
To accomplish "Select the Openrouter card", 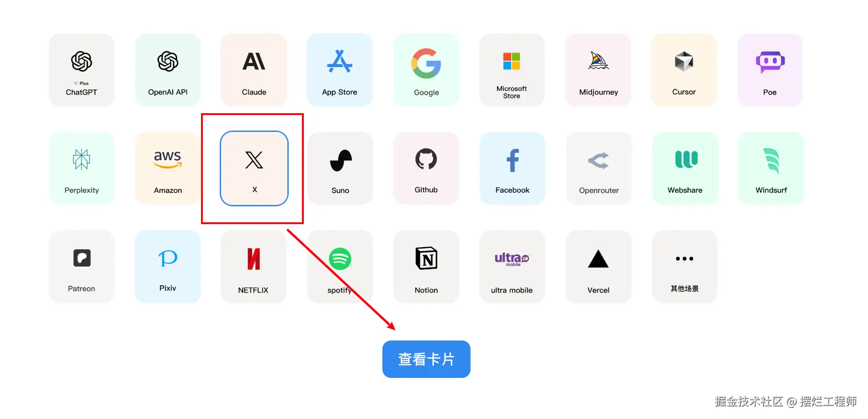I will (x=599, y=168).
